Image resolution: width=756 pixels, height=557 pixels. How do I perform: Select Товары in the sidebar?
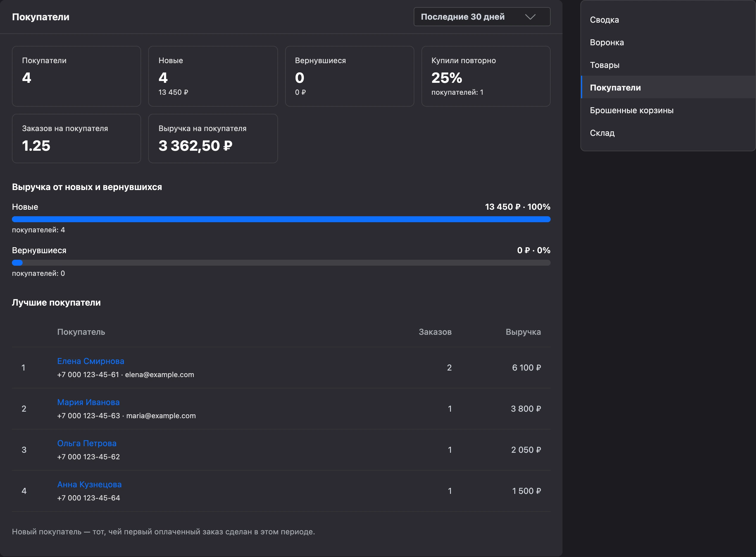click(668, 65)
